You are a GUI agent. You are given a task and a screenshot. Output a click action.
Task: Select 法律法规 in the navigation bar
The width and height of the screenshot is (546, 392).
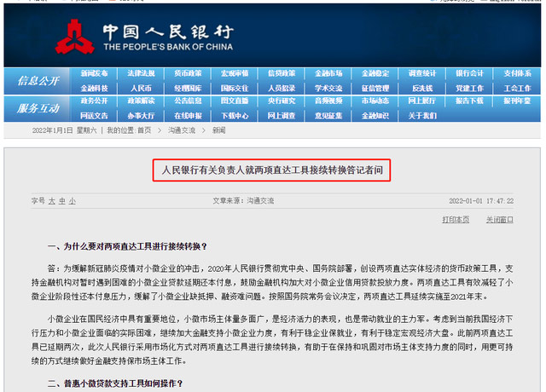141,74
